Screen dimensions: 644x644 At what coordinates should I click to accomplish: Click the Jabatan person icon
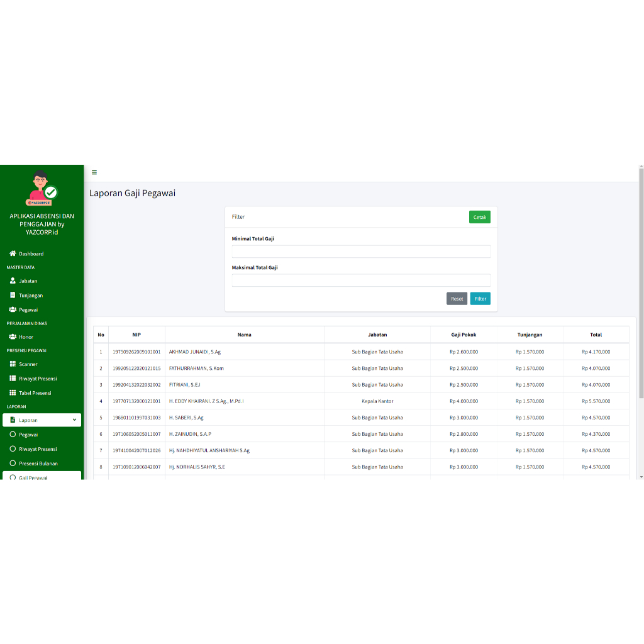coord(13,280)
